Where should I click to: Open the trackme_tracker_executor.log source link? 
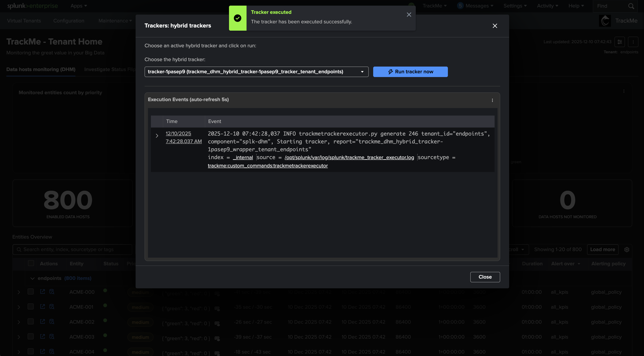tap(349, 157)
